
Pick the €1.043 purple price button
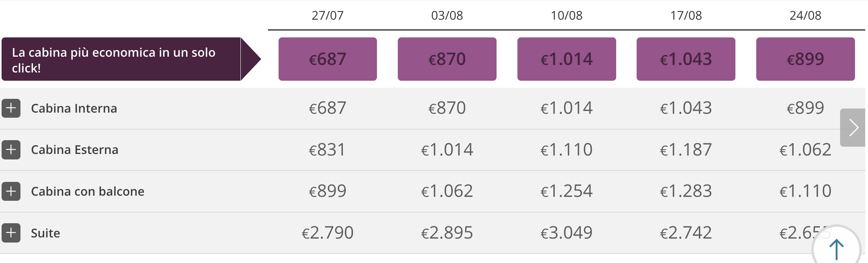pyautogui.click(x=686, y=59)
